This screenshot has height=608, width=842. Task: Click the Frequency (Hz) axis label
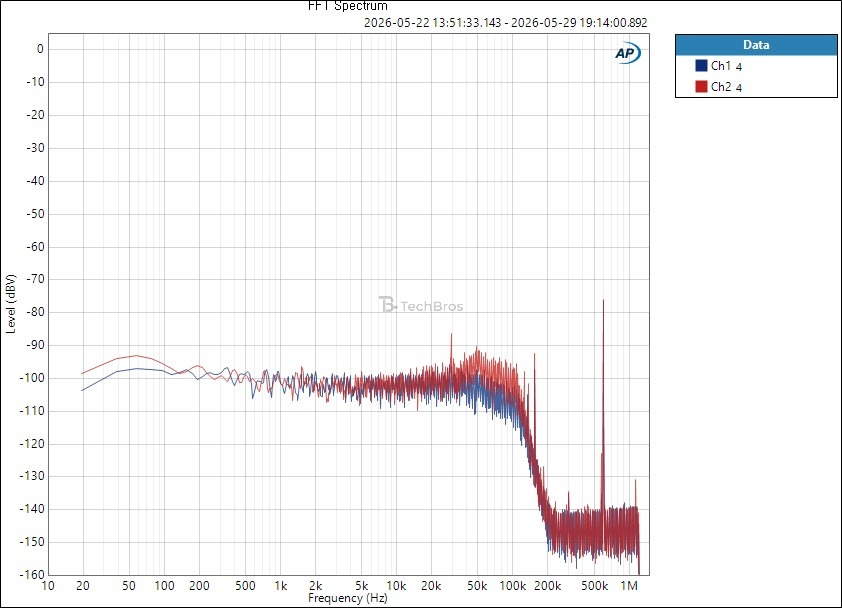point(347,598)
